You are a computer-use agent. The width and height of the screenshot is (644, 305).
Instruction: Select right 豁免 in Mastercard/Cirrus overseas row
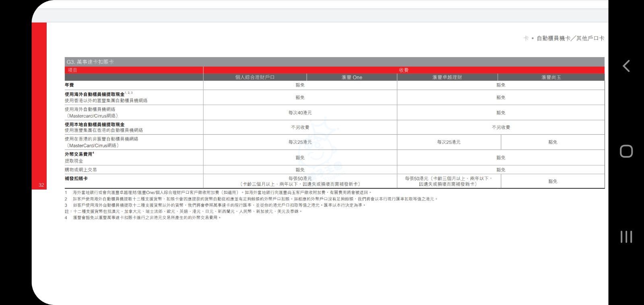coord(501,113)
